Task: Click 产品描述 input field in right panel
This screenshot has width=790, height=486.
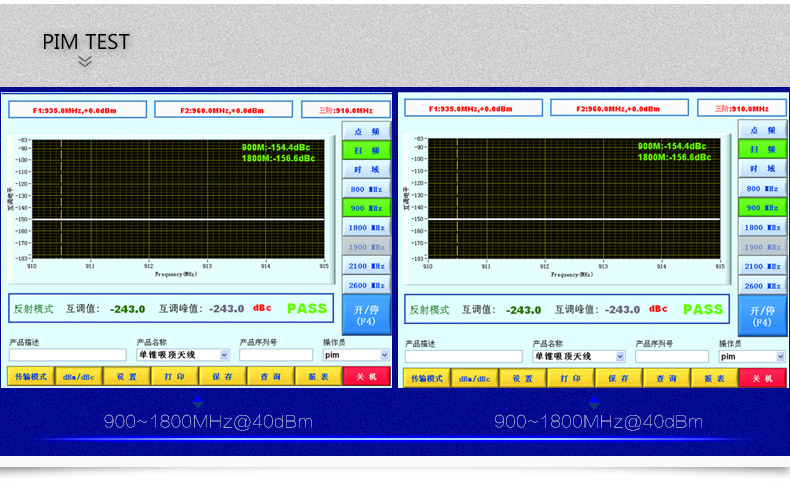Action: click(x=463, y=356)
